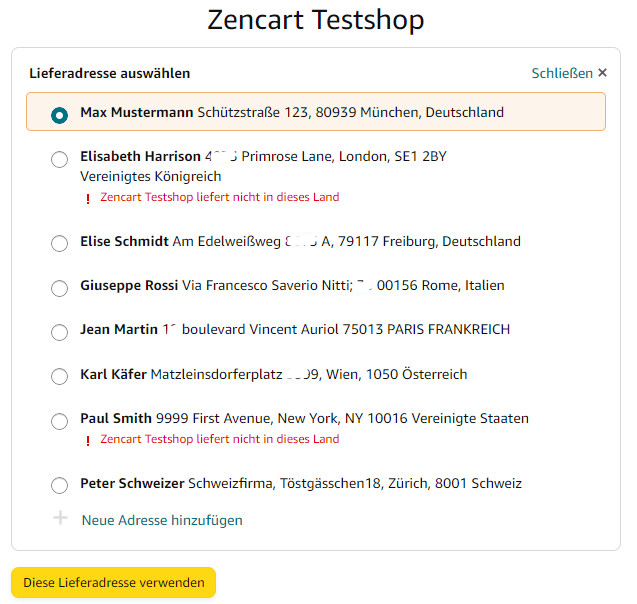
Task: Select Giuseppe Rossi Rome address radio
Action: [59, 288]
